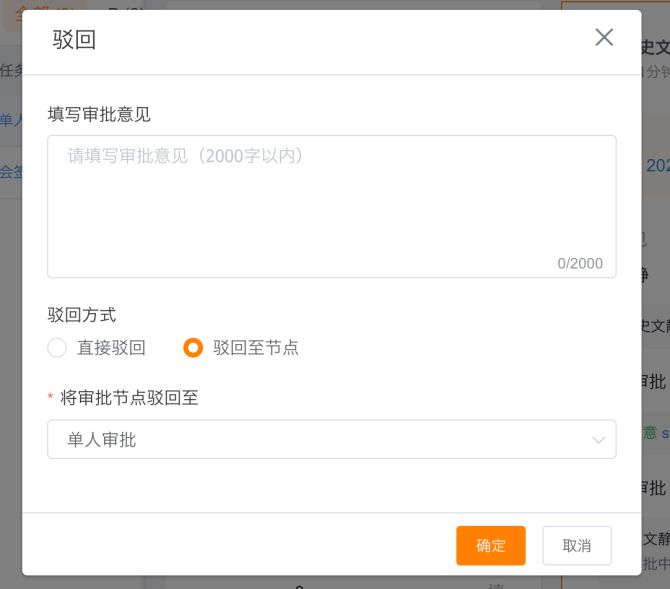Screen dimensions: 670x589
Task: Open the 单人审批 node dropdown
Action: (x=331, y=440)
